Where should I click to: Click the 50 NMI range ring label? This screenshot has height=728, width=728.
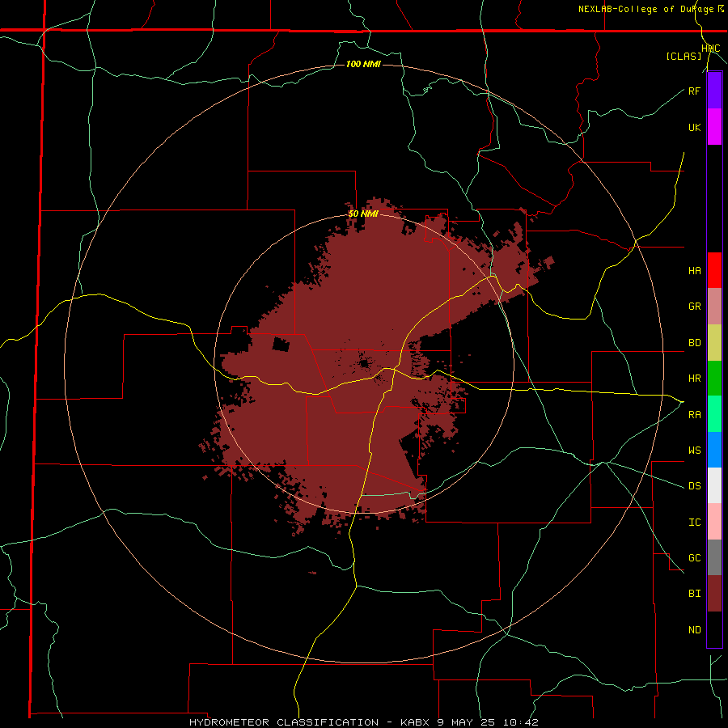pyautogui.click(x=363, y=214)
